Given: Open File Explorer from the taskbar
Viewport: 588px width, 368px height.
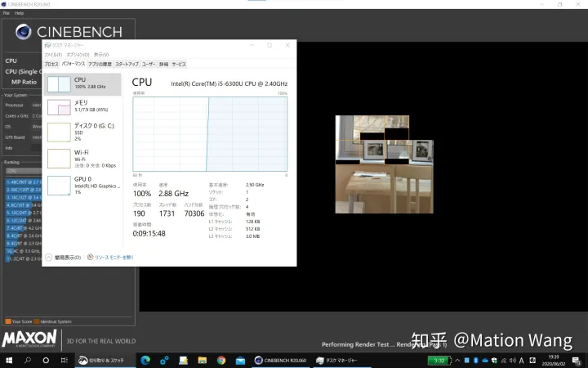Looking at the screenshot, I should [203, 361].
